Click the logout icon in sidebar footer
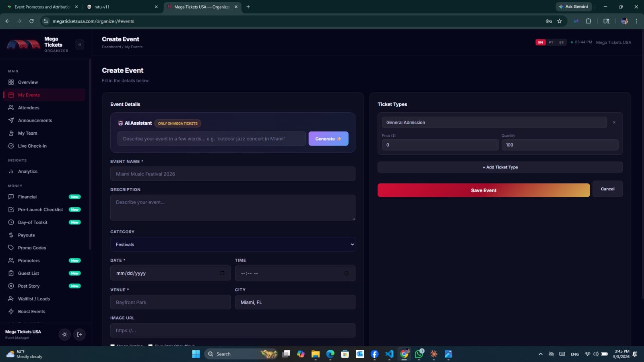 pyautogui.click(x=80, y=334)
